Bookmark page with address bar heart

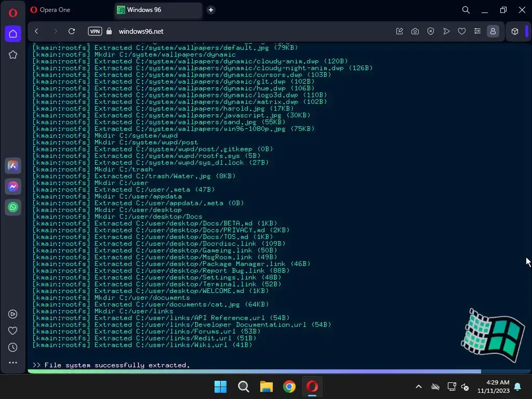462,31
